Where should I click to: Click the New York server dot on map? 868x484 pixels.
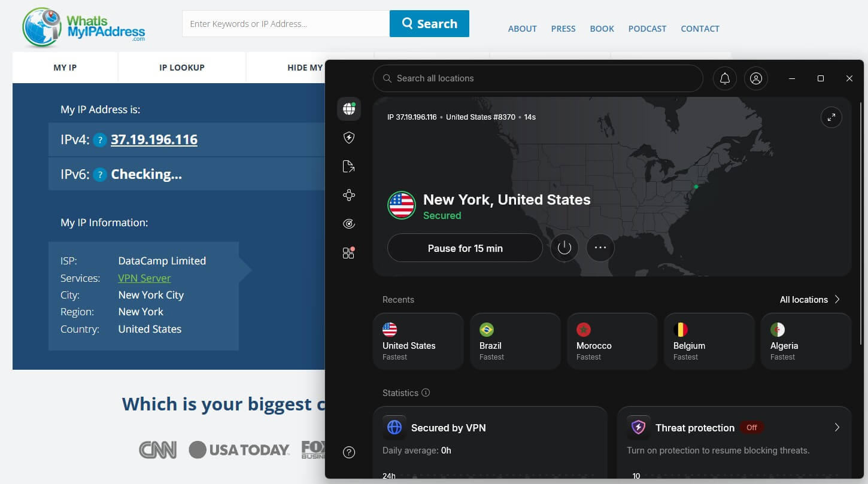pyautogui.click(x=696, y=187)
